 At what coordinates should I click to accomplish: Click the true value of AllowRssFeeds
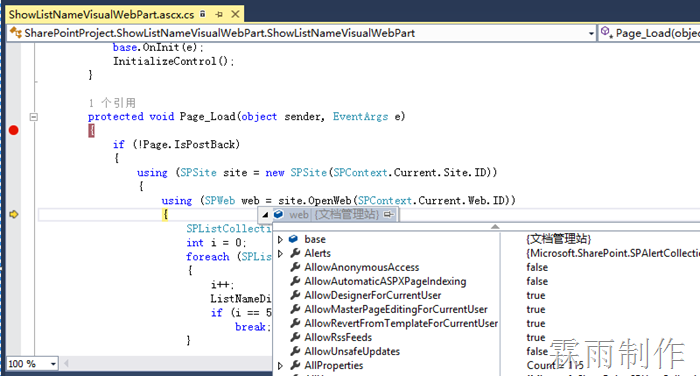[x=536, y=338]
